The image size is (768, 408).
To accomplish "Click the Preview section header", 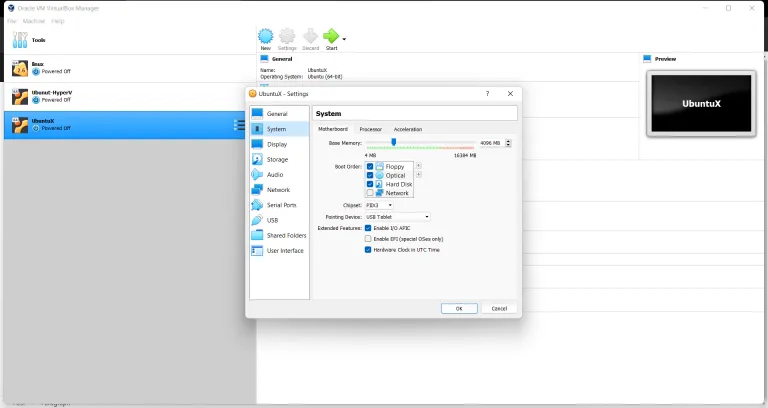I will [x=665, y=59].
